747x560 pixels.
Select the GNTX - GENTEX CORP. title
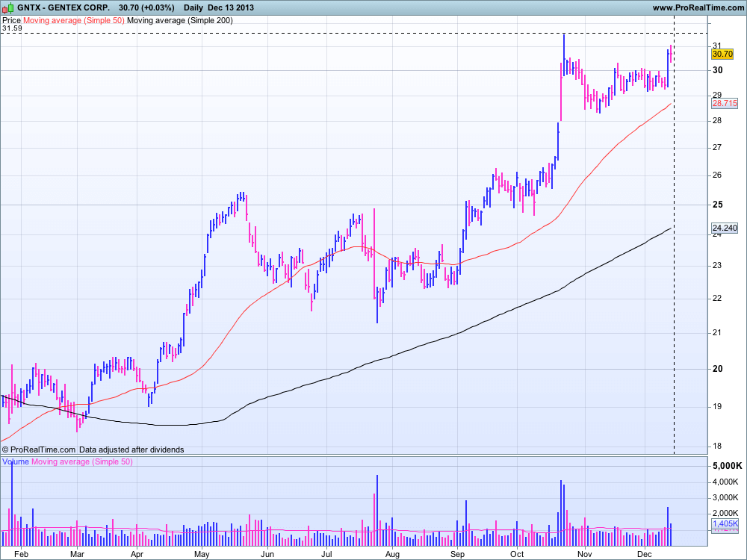(63, 7)
